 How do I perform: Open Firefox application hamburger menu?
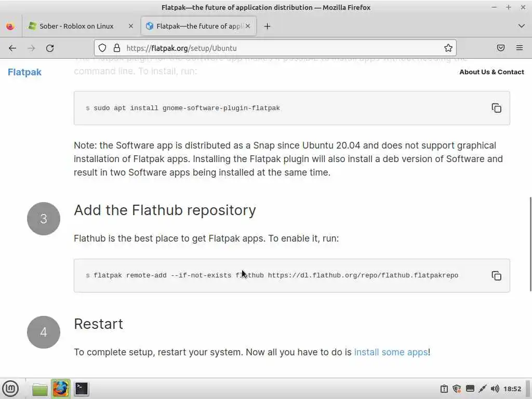click(x=520, y=48)
